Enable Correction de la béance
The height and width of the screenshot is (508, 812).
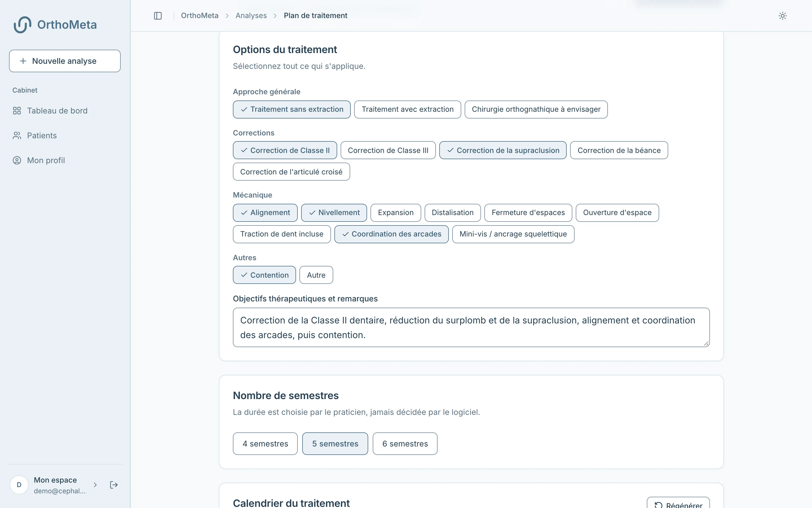click(619, 150)
